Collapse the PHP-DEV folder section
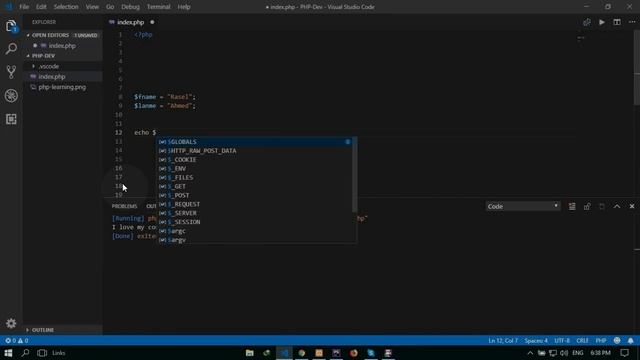This screenshot has width=640, height=360. pyautogui.click(x=62, y=56)
